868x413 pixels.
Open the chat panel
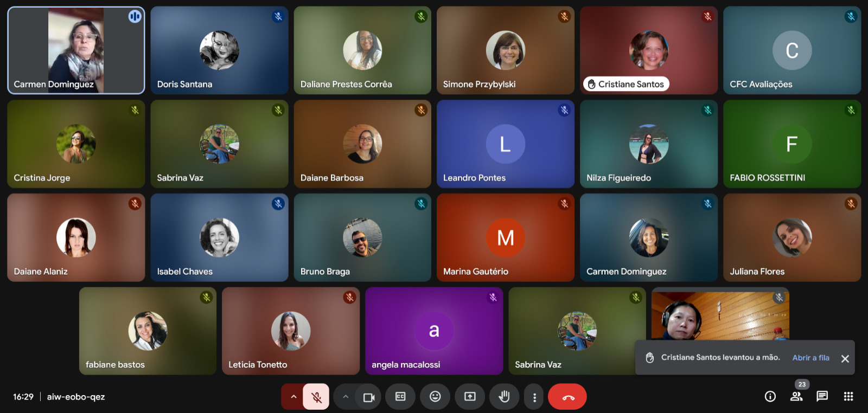[822, 397]
